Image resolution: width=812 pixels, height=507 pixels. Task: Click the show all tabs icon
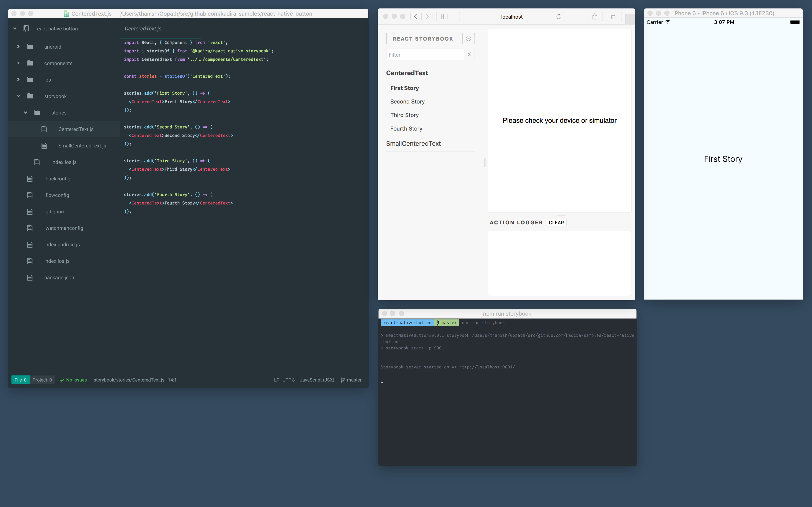coord(613,16)
